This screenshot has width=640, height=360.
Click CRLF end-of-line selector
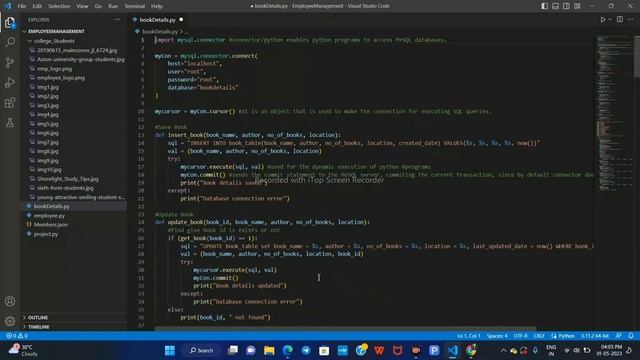[539, 336]
